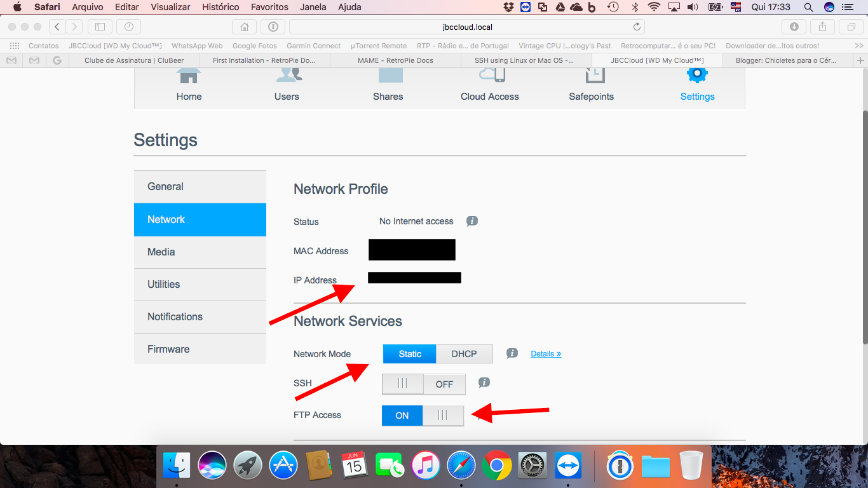Open the network Details link
The width and height of the screenshot is (868, 488).
click(x=546, y=354)
